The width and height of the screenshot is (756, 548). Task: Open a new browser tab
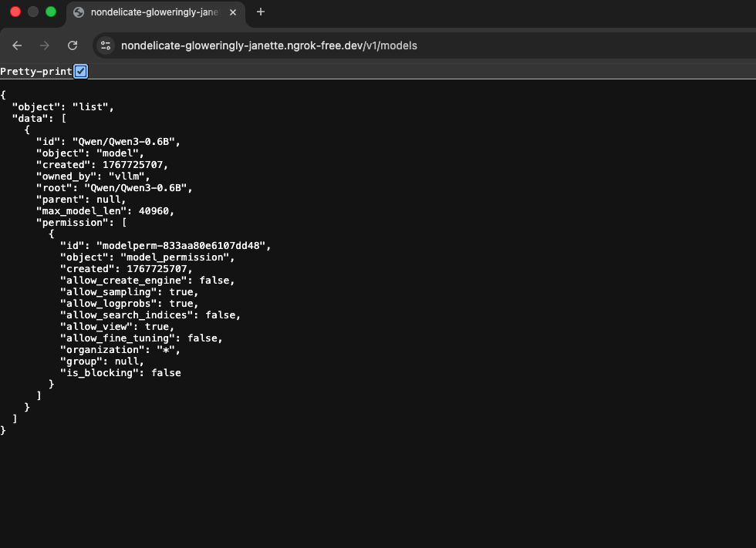pyautogui.click(x=260, y=12)
